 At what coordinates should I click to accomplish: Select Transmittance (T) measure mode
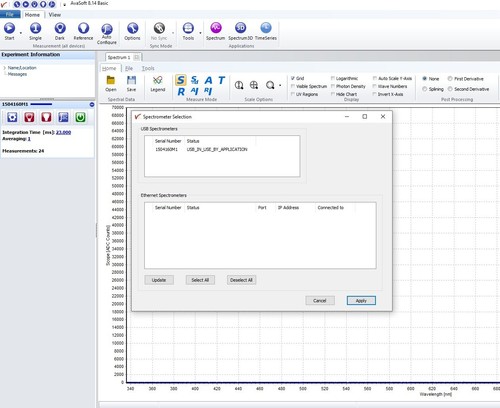click(222, 80)
